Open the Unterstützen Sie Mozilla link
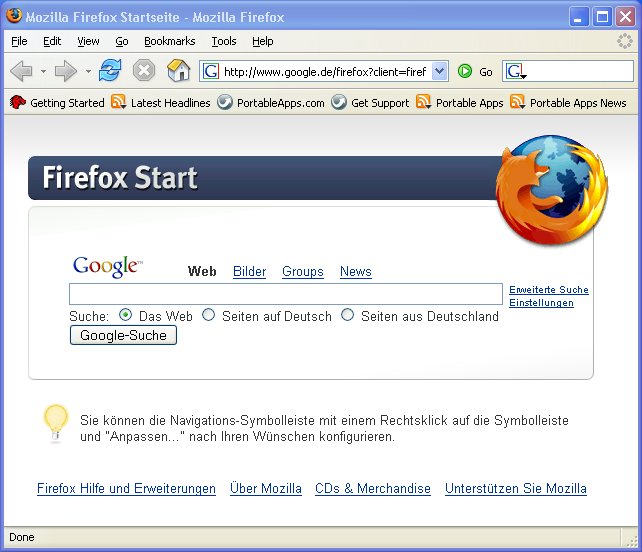The height and width of the screenshot is (552, 642). pos(515,488)
